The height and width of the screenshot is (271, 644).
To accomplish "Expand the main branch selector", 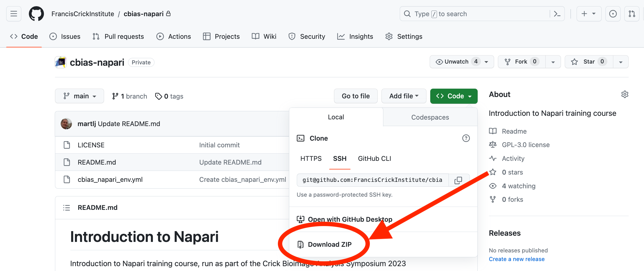I will coord(80,96).
